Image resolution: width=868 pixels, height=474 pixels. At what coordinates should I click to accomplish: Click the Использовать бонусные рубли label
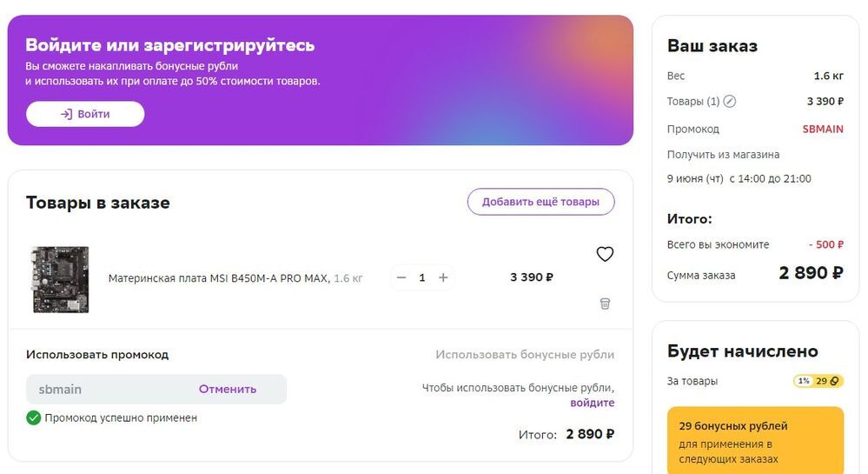[x=525, y=355]
